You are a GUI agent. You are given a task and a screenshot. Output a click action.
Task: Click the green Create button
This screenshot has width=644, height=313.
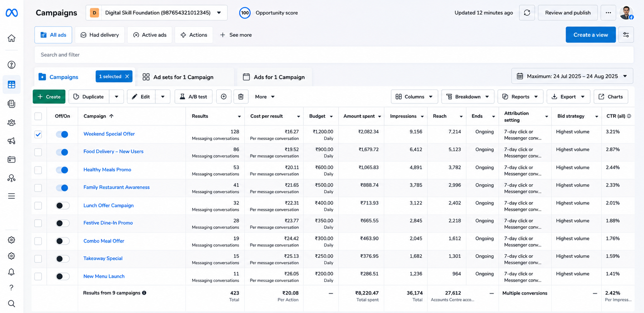coord(49,97)
